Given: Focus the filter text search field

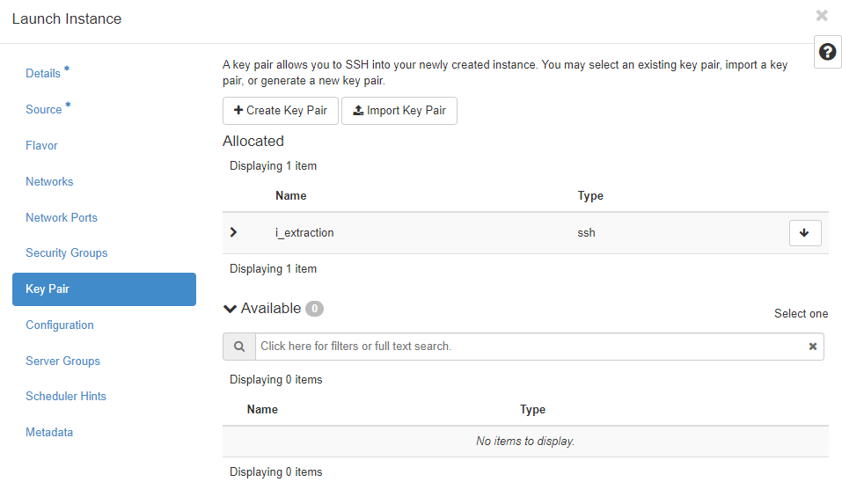Looking at the screenshot, I should (x=528, y=347).
